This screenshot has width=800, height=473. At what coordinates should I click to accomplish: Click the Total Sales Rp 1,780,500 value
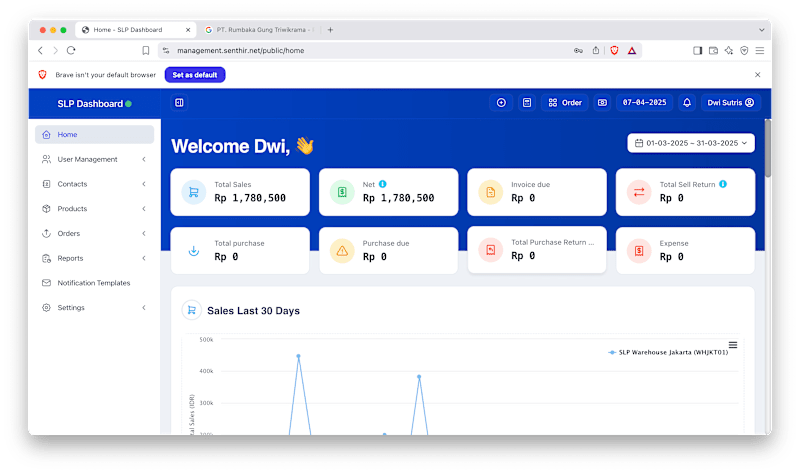coord(250,198)
